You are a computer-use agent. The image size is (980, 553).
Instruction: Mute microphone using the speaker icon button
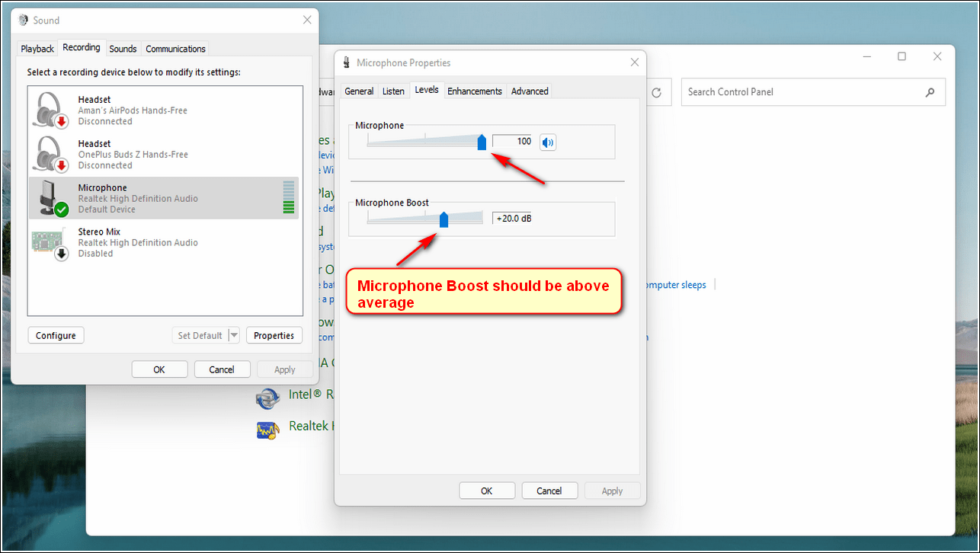(x=548, y=142)
